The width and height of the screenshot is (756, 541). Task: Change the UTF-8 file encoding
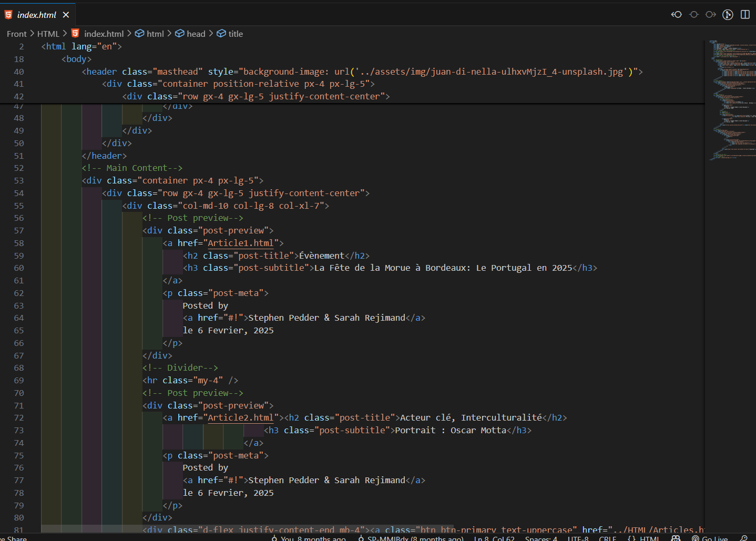578,538
